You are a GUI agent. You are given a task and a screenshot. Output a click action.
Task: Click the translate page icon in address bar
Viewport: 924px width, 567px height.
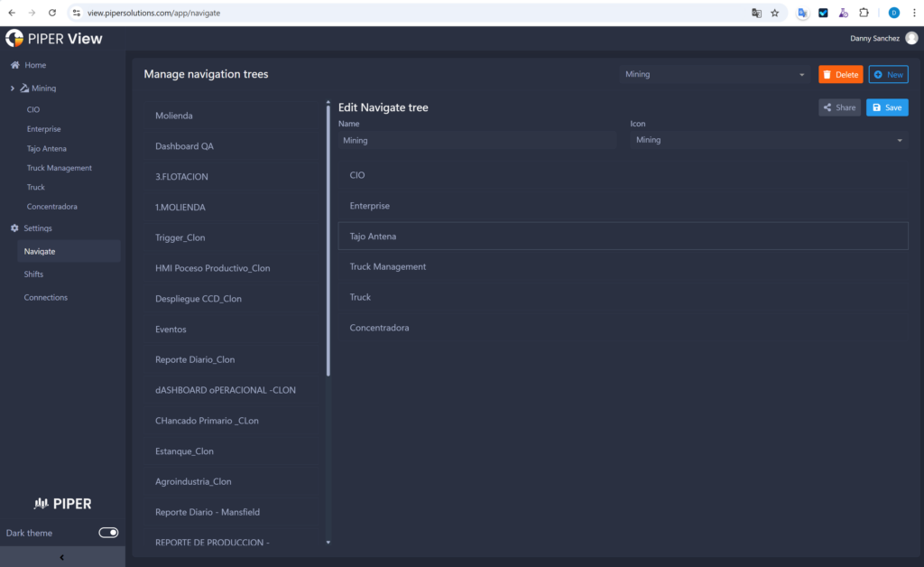click(x=756, y=14)
